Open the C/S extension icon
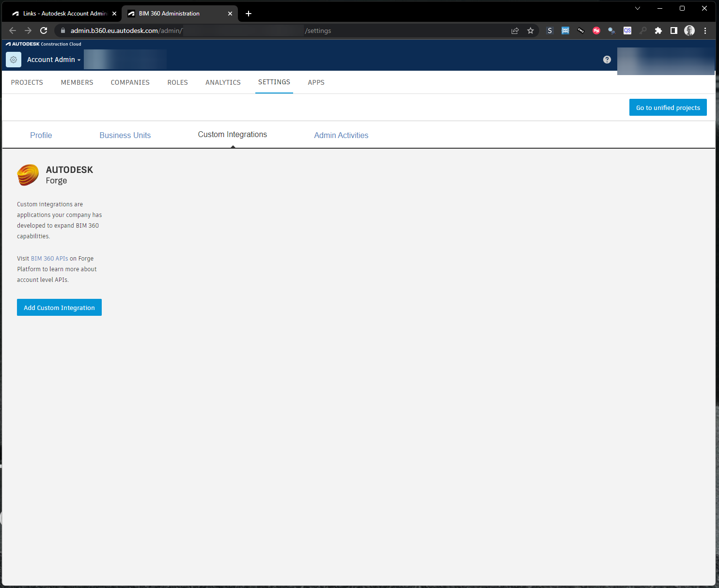Screen dimensions: 719x588 (627, 31)
